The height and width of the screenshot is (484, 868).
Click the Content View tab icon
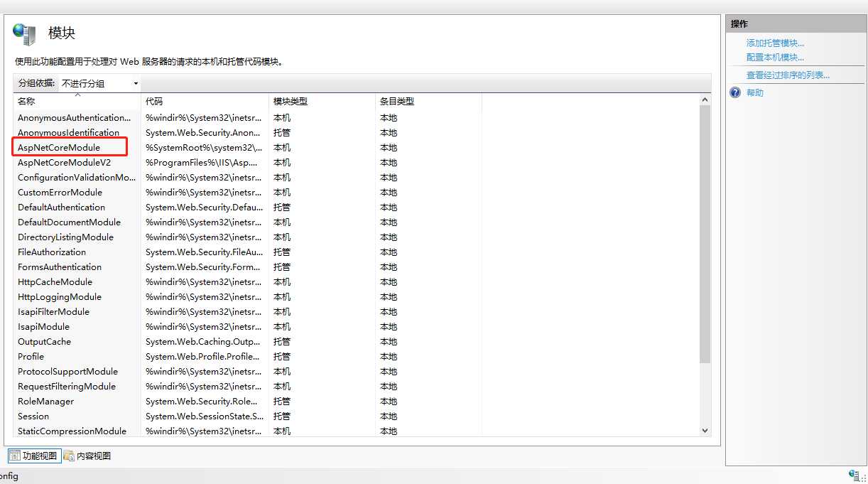pos(69,456)
